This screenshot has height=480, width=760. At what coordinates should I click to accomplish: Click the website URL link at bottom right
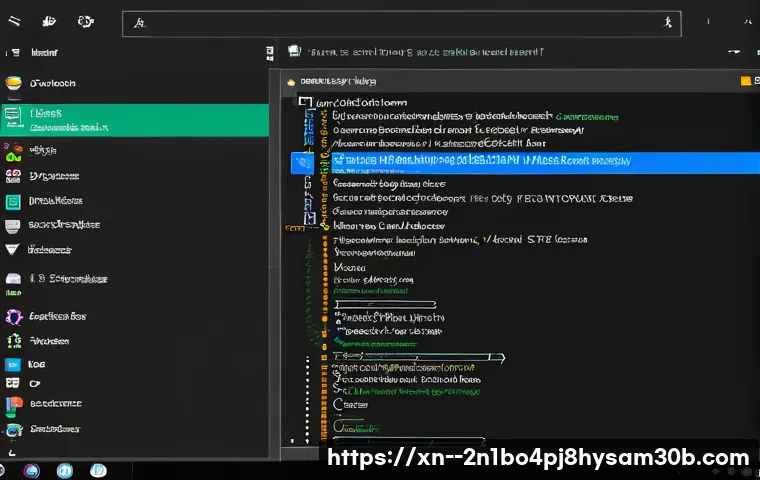point(538,459)
